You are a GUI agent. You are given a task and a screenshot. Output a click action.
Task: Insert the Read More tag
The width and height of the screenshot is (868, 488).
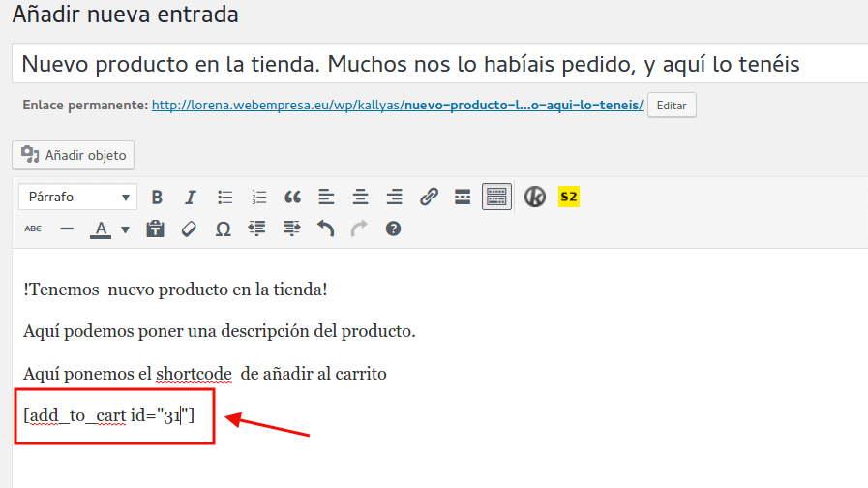463,198
